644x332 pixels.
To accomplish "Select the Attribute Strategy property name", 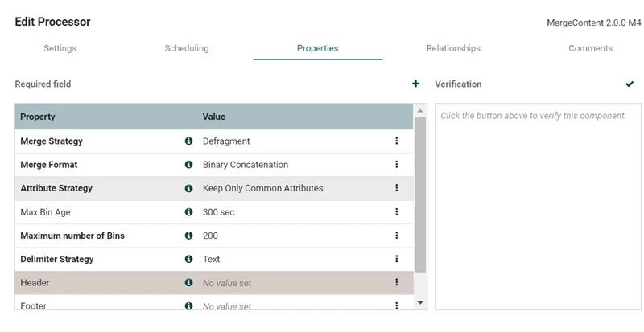I will (56, 188).
